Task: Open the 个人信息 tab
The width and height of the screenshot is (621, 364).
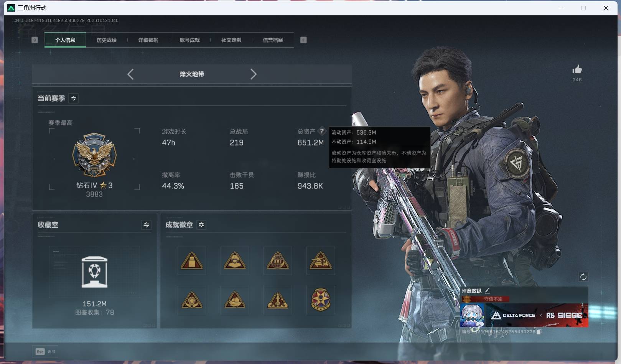Action: [65, 40]
